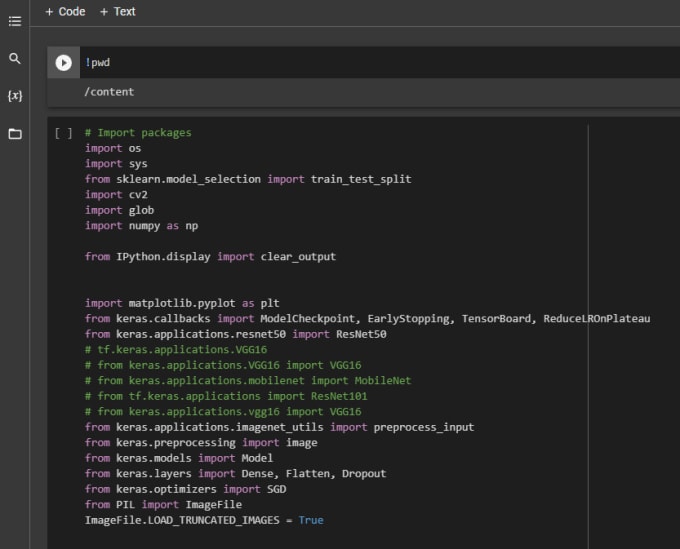Click the Dense, Flatten, Dropout import line
Screen dimensions: 680x549
(x=235, y=474)
